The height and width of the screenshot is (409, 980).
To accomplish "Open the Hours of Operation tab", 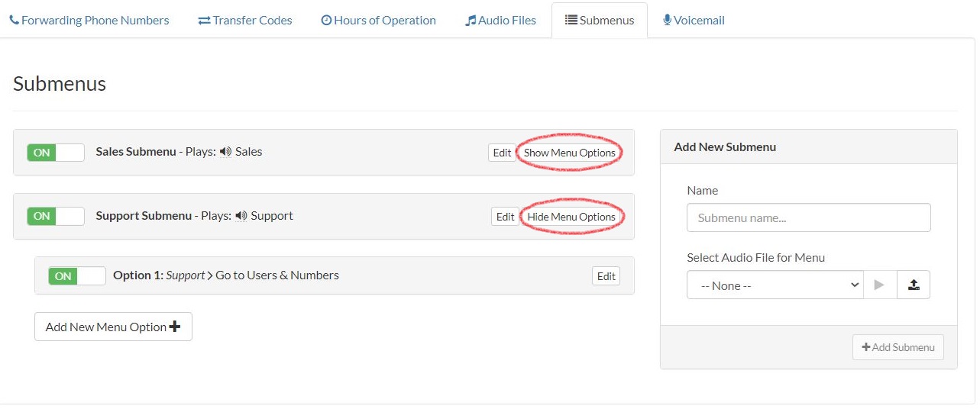I will tap(378, 21).
